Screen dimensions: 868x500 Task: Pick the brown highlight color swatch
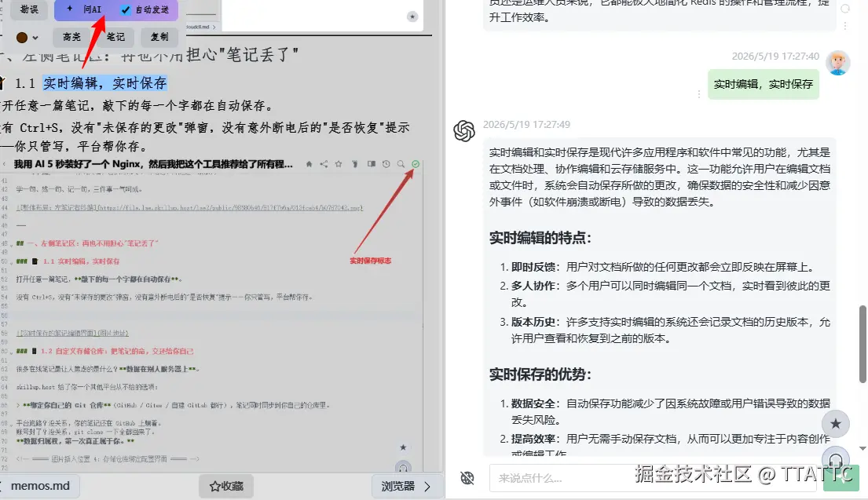(21, 38)
